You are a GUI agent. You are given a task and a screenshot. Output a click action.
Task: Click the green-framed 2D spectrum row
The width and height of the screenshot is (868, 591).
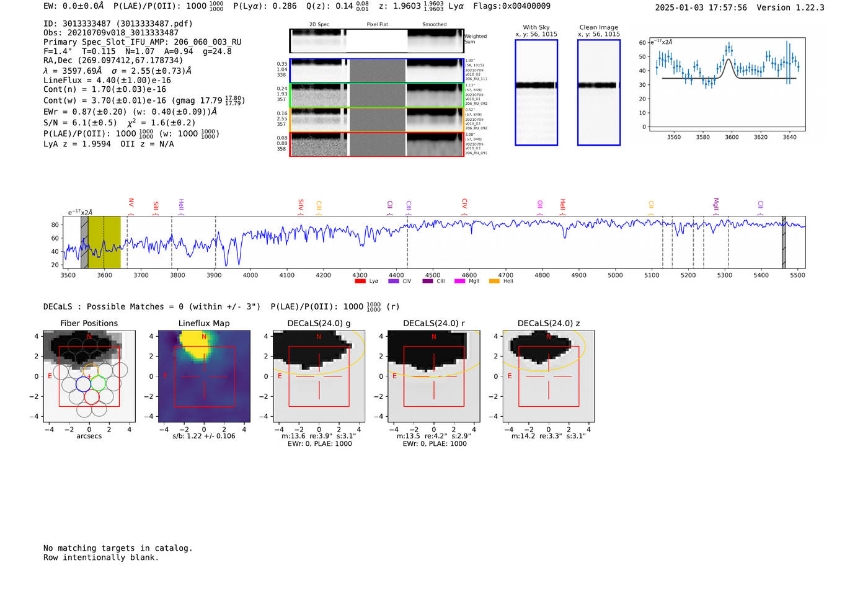376,96
